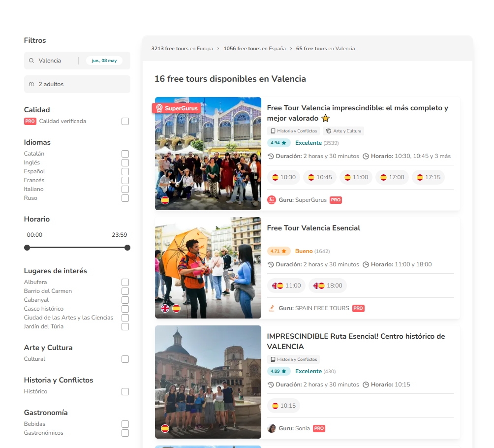
Task: Click the right handle of the Horario slider
Action: (127, 248)
